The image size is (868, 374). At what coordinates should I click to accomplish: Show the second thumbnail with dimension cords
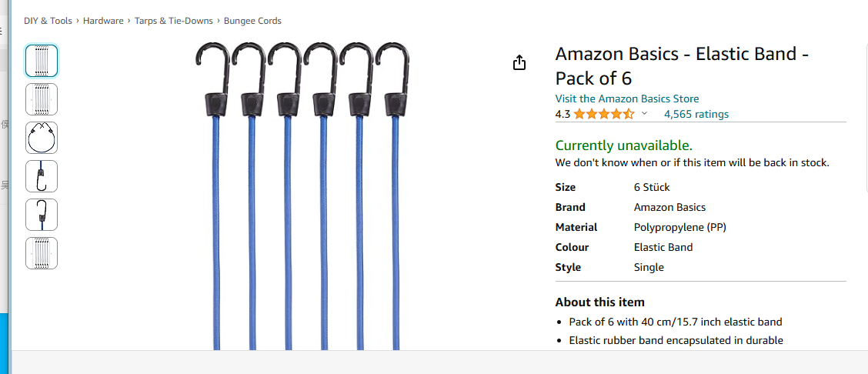point(42,99)
